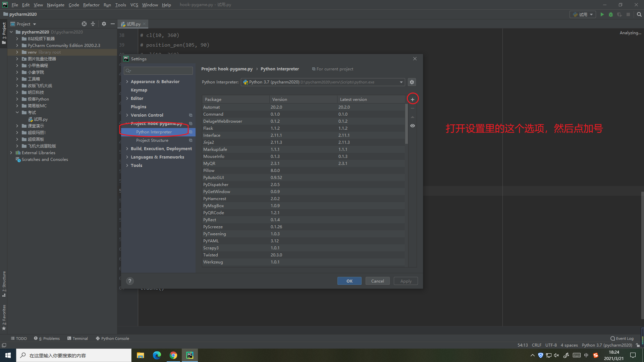
Task: Open Search Everywhere magnifier icon
Action: click(x=639, y=14)
